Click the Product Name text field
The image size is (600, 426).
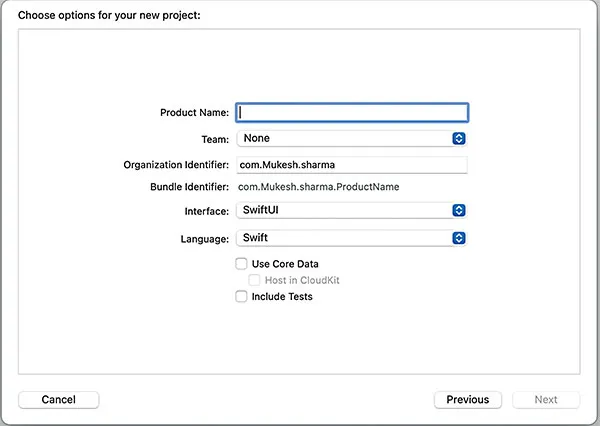point(351,113)
